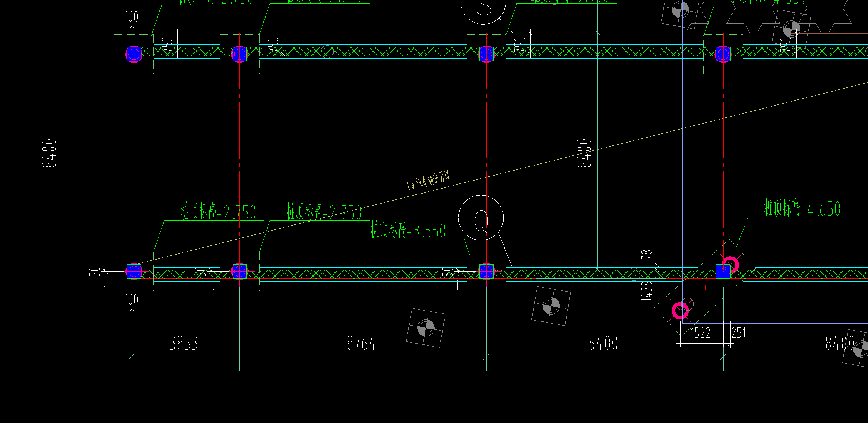868x423 pixels.
Task: Select the upper-beam column on the red dashed axis
Action: point(723,54)
